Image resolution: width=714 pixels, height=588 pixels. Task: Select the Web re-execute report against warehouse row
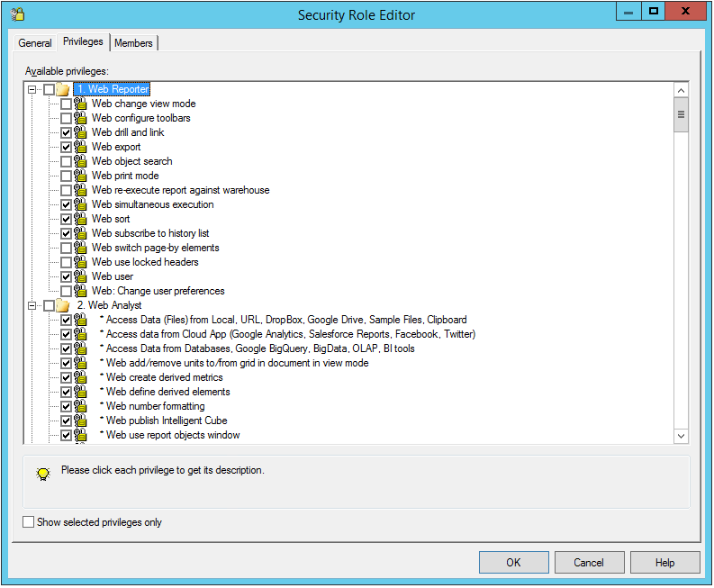pos(180,190)
